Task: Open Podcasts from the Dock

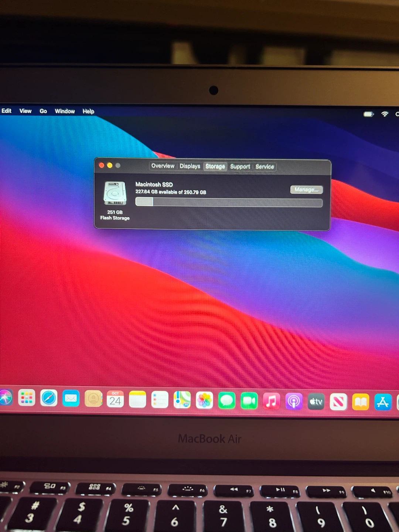Action: click(294, 402)
